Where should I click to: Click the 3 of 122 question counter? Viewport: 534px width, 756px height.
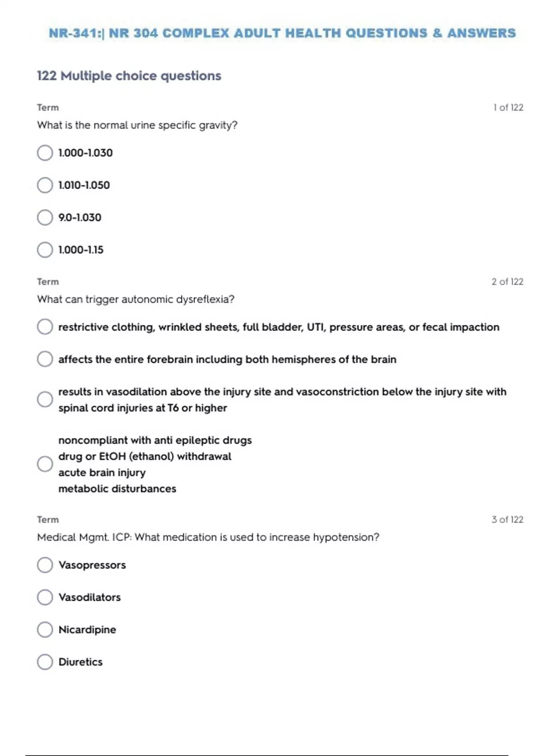pos(507,519)
